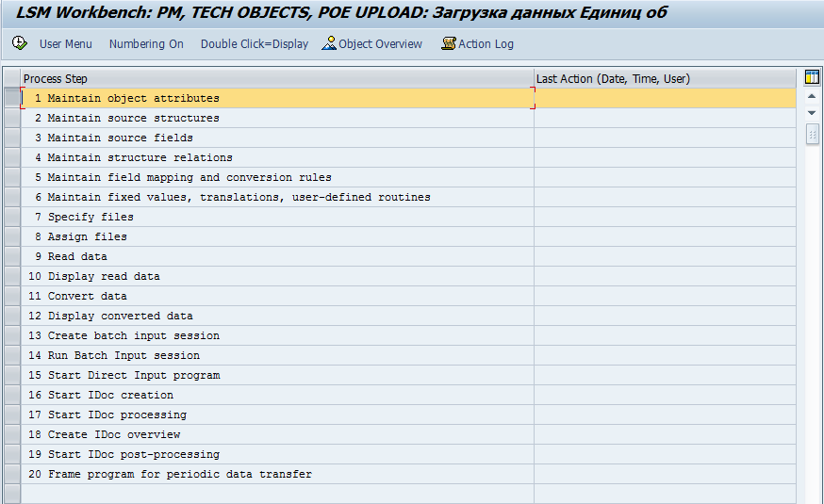
Task: Click the Execute clock icon in toolbar
Action: coord(20,43)
